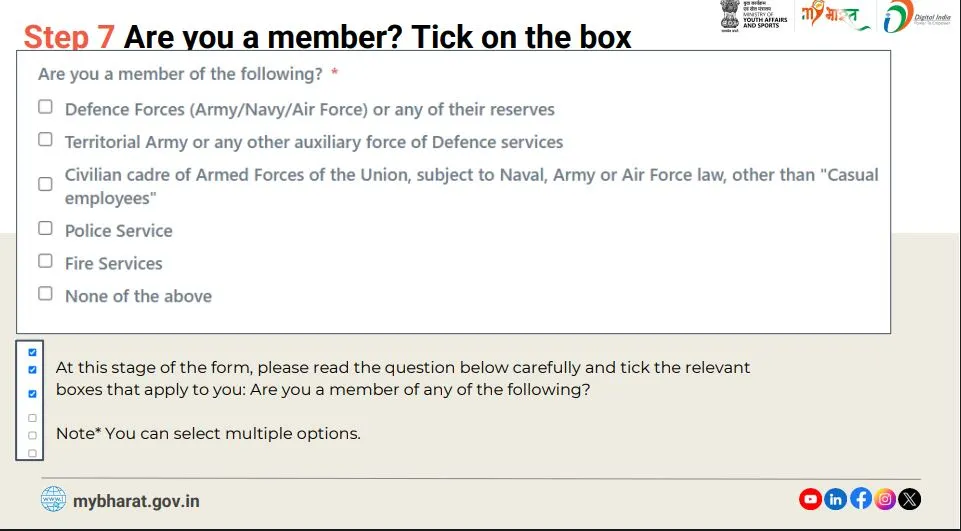This screenshot has width=961, height=531.
Task: Tick the Territorial Army checkbox
Action: 45,139
